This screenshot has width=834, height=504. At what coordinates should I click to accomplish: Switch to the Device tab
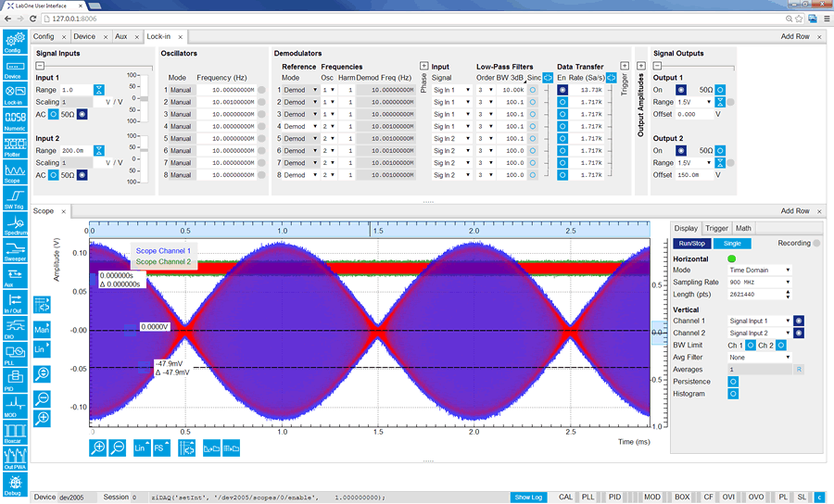84,36
